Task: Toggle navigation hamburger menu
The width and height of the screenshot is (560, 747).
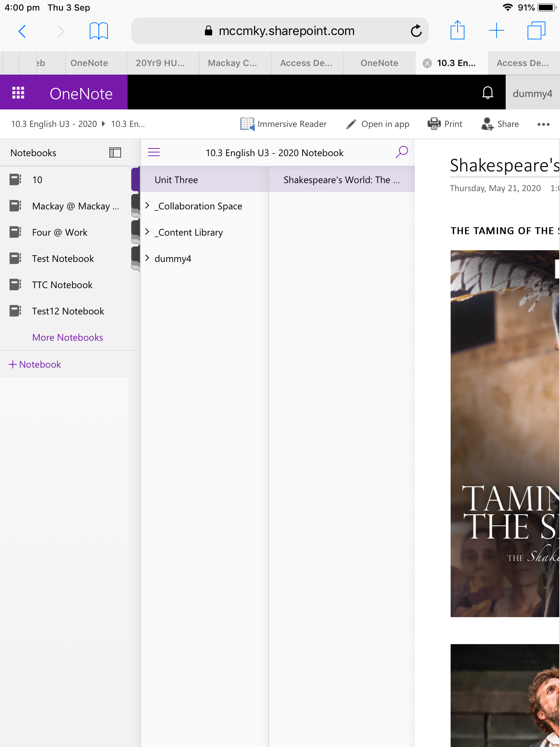Action: click(x=154, y=152)
